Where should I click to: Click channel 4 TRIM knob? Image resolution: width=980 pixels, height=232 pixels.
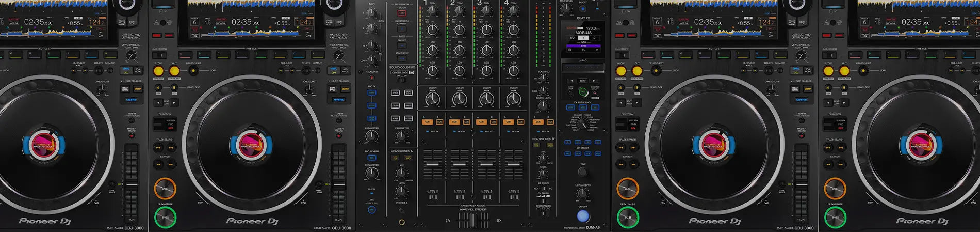[x=513, y=30]
